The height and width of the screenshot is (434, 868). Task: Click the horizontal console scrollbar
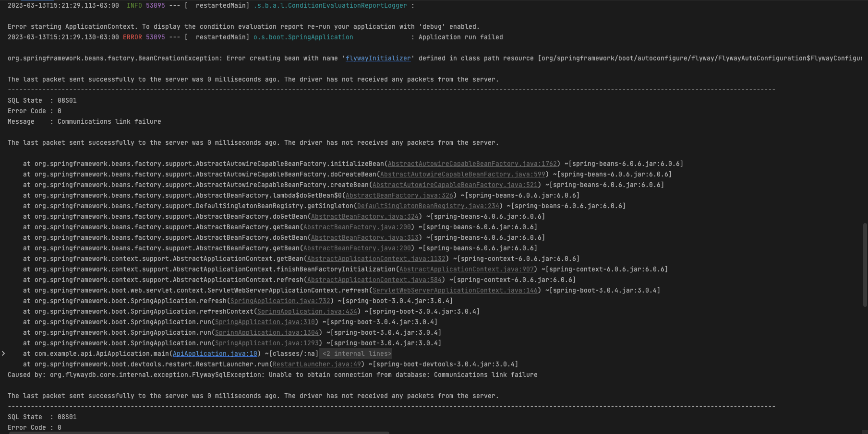click(199, 432)
